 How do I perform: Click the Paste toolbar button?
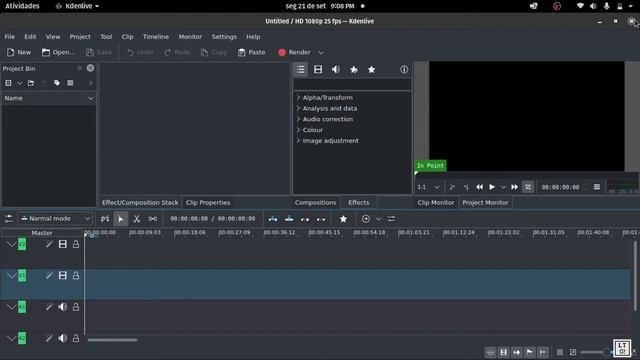coord(251,52)
